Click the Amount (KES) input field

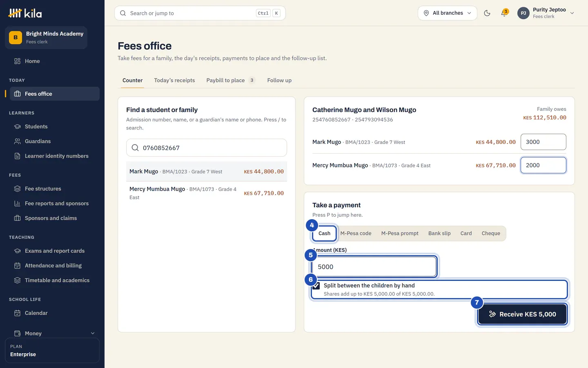tap(374, 267)
